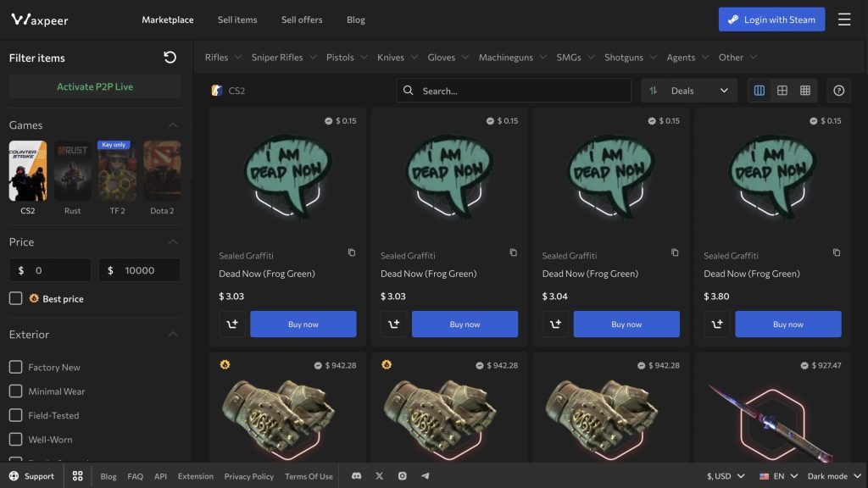This screenshot has height=488, width=868.
Task: Open the Blog page from header
Action: [x=356, y=19]
